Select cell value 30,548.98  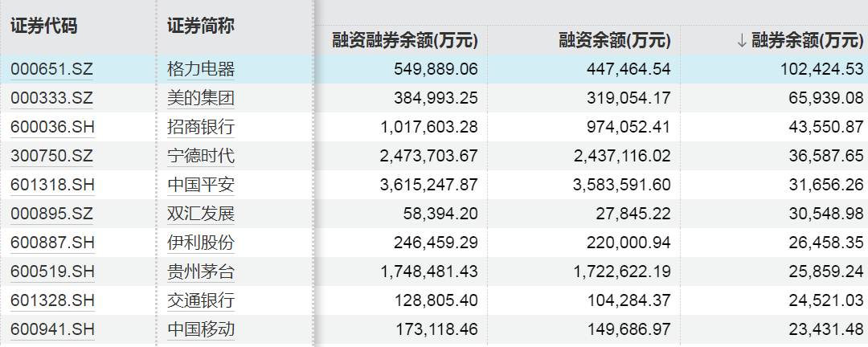coord(826,214)
